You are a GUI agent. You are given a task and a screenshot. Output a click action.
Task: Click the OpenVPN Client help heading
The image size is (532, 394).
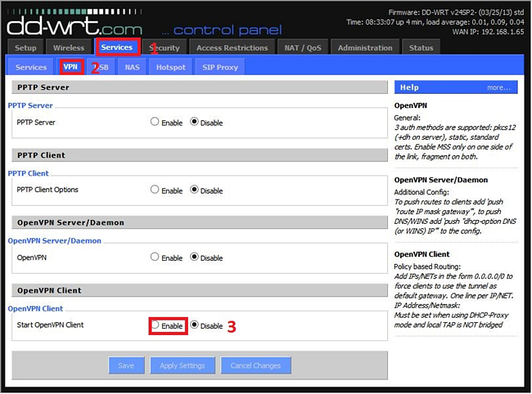(422, 254)
